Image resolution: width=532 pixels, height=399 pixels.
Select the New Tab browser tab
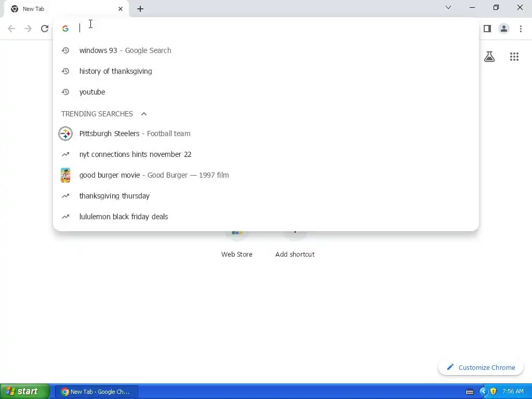click(66, 9)
